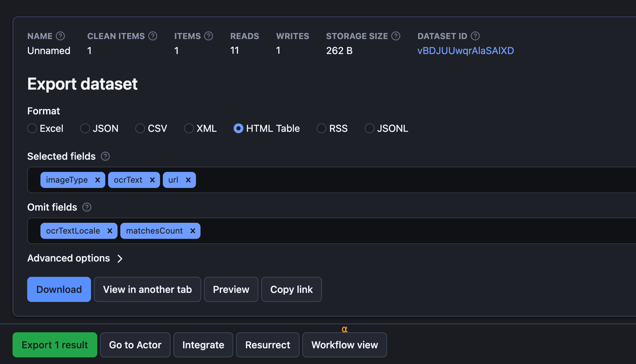Click Copy link button
The image size is (636, 364).
(x=291, y=289)
